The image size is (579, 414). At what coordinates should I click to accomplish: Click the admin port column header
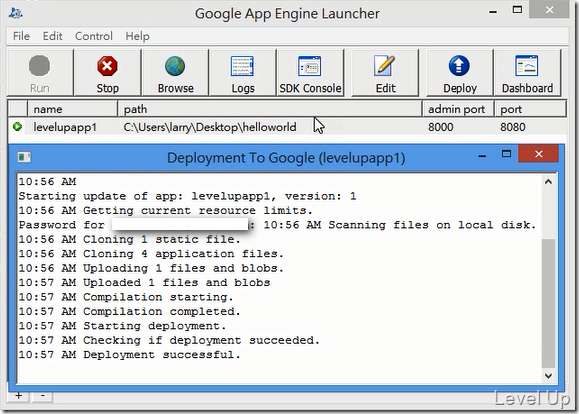click(x=458, y=109)
